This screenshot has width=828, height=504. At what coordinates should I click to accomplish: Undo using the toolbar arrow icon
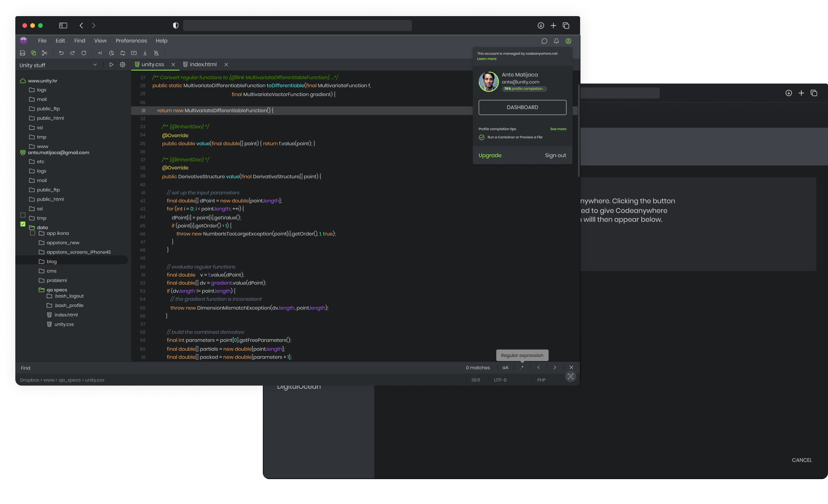tap(61, 53)
